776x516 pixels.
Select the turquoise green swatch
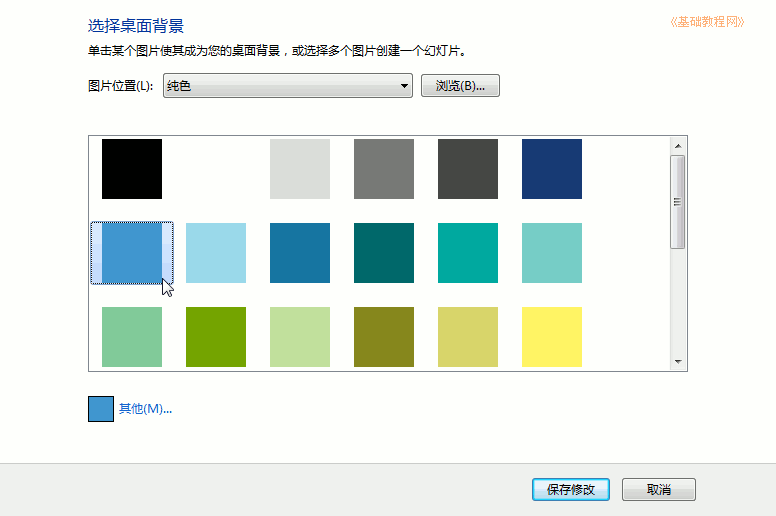click(x=468, y=253)
